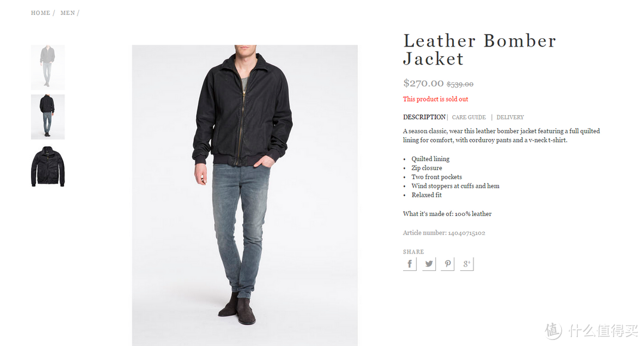The image size is (644, 346).
Task: Click the large main product photo
Action: tap(245, 195)
